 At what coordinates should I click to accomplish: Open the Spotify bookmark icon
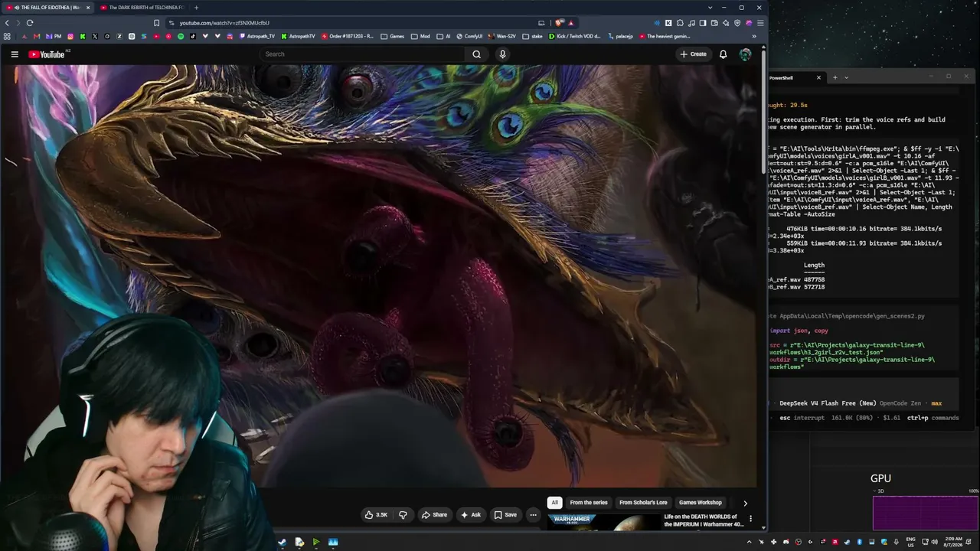181,36
